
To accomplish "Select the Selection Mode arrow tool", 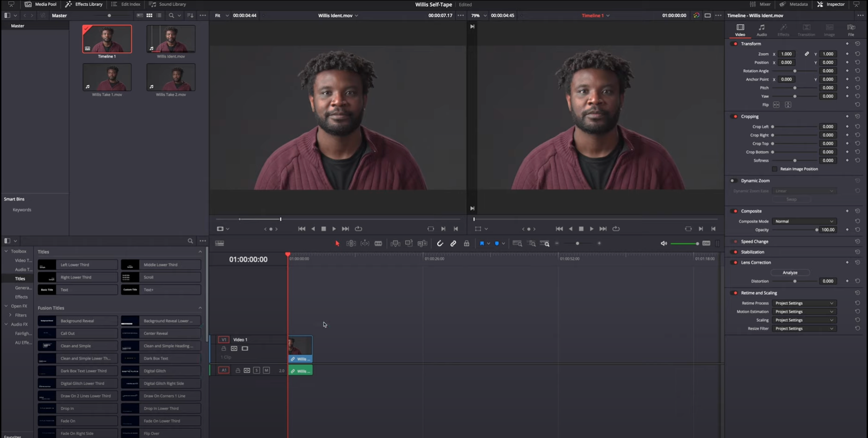I will click(x=337, y=243).
